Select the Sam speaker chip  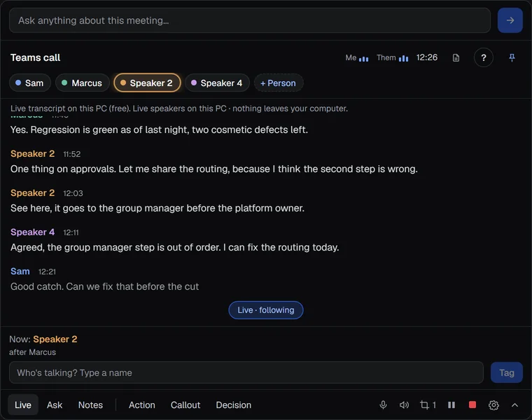point(30,83)
